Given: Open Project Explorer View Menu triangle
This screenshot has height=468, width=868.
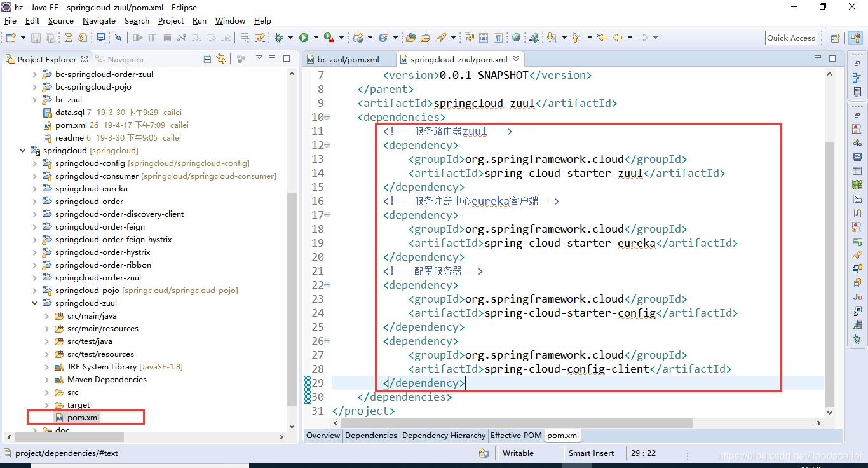Looking at the screenshot, I should pyautogui.click(x=259, y=59).
